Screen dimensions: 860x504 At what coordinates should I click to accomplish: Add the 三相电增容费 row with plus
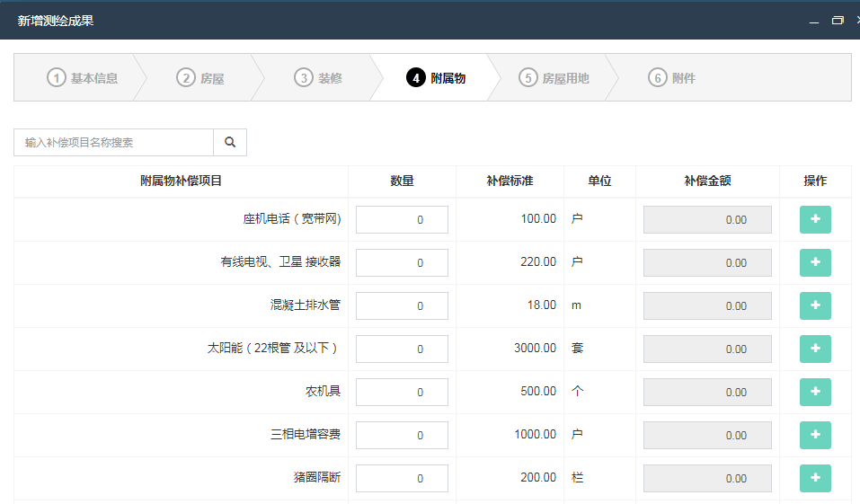pos(815,435)
